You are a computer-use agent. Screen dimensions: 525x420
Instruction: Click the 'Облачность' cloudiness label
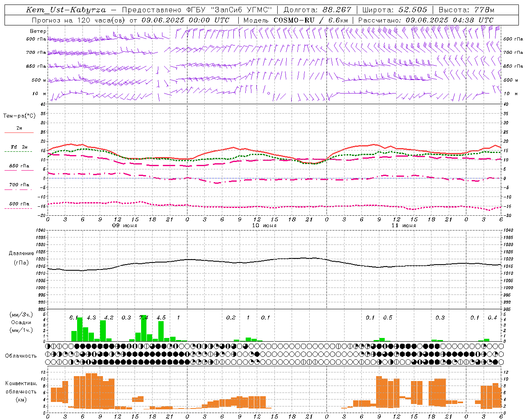pos(21,356)
